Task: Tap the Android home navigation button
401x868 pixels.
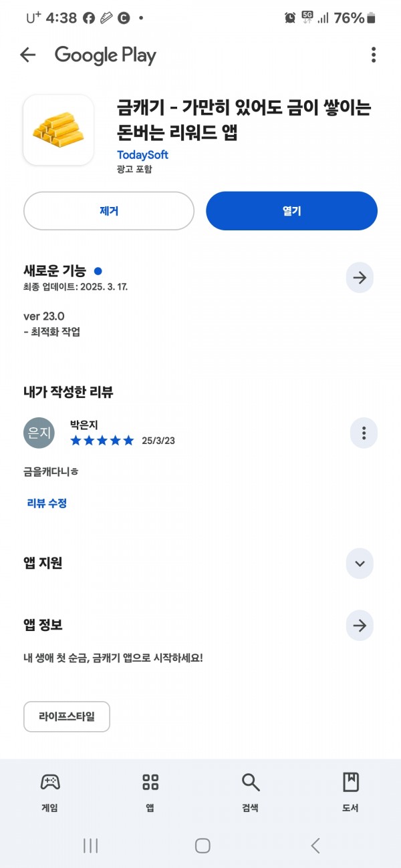Action: (203, 845)
